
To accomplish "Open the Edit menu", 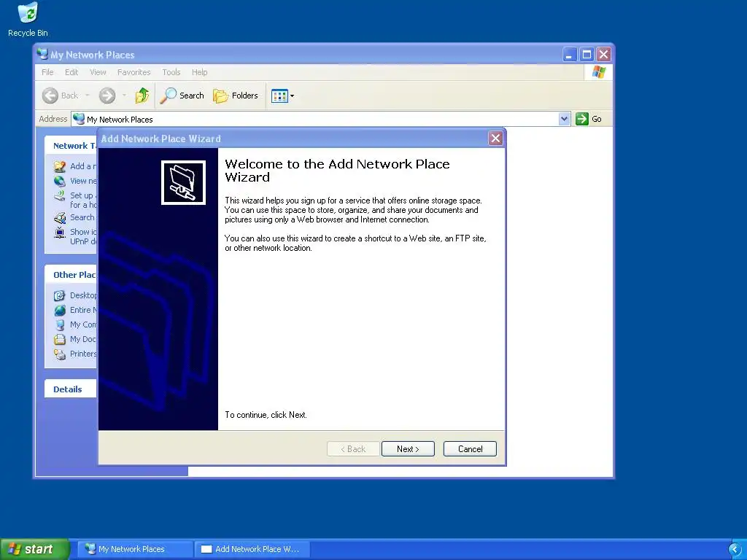I will pos(71,72).
